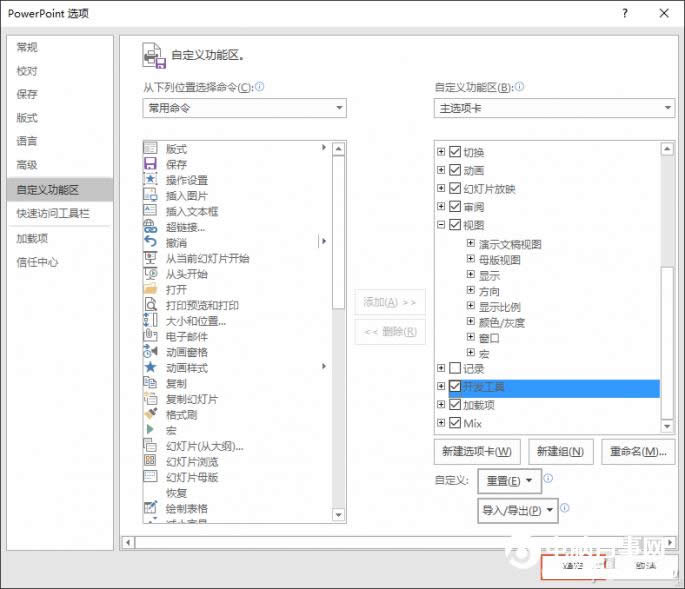Screen dimensions: 685x589
Task: Click the 电子邮件 email command icon
Action: tap(151, 336)
